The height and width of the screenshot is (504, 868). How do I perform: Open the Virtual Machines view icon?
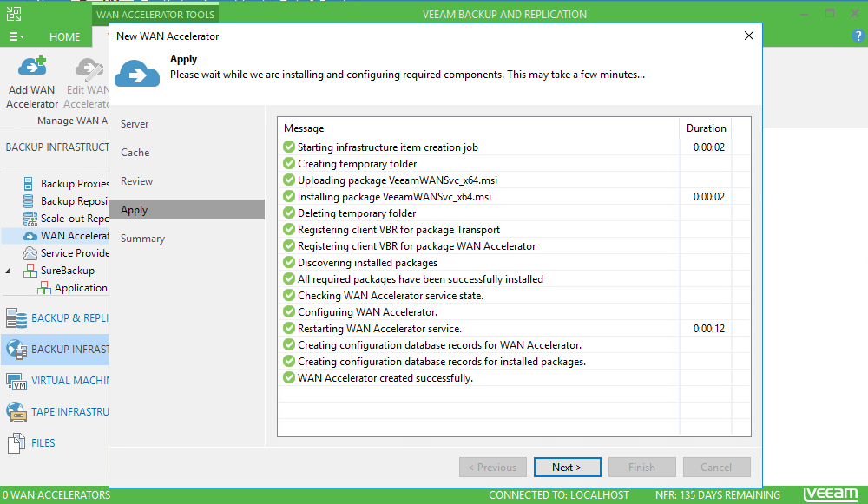pos(16,381)
